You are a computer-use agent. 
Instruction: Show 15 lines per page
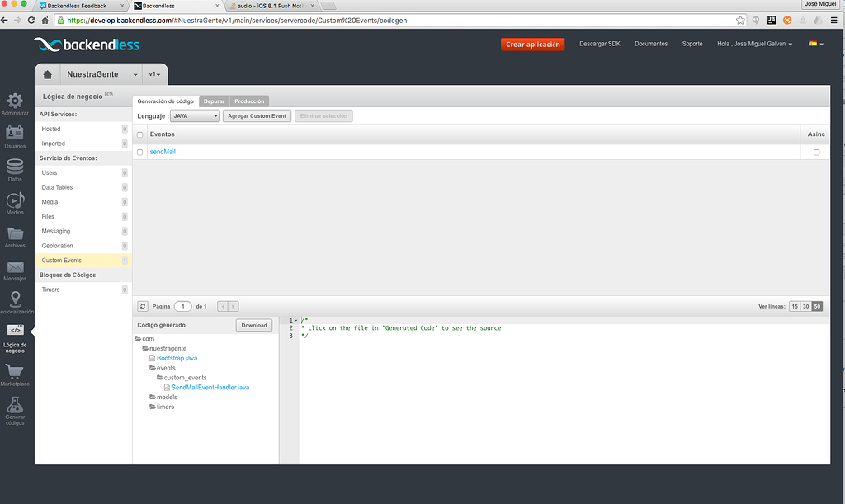(795, 306)
